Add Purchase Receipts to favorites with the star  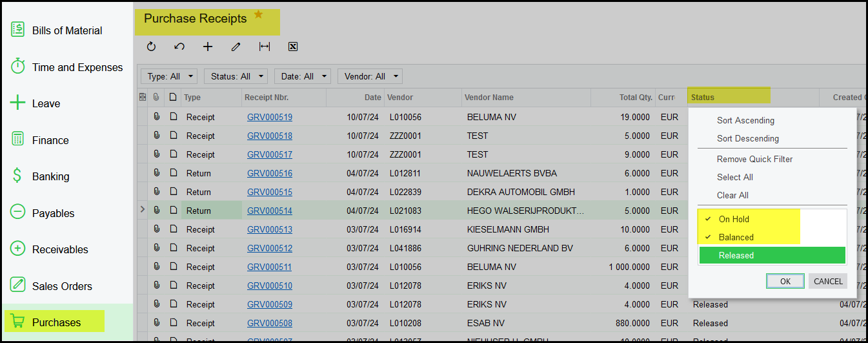tap(259, 15)
